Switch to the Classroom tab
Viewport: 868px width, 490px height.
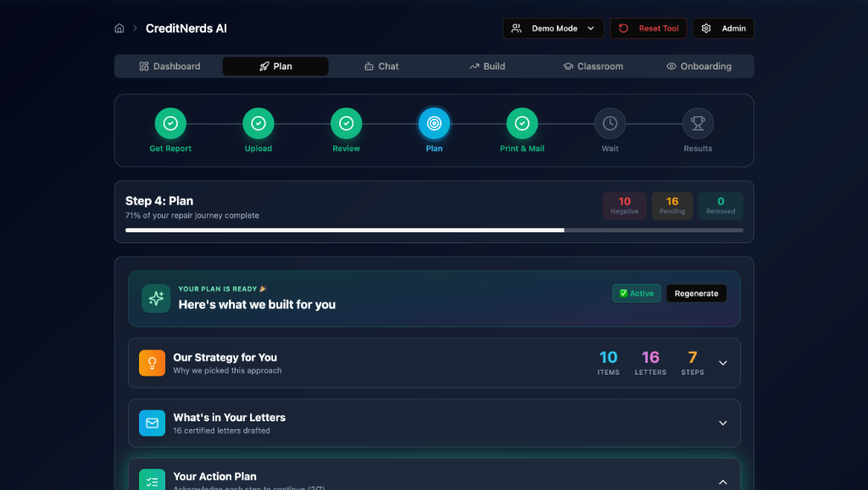pos(593,66)
